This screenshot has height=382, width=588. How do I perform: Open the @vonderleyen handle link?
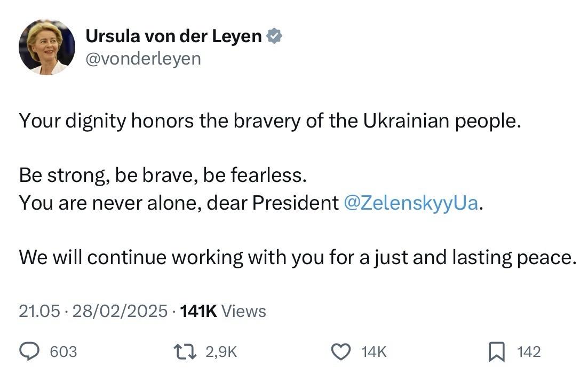click(x=143, y=59)
